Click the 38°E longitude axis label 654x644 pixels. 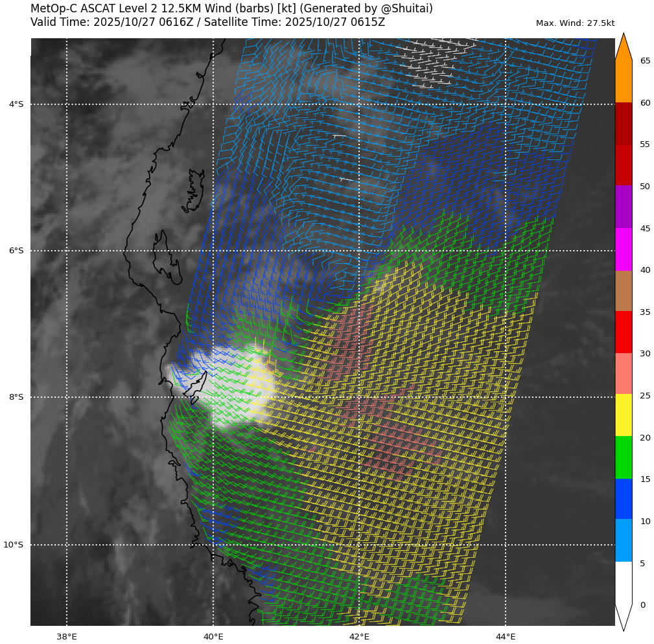[x=66, y=636]
